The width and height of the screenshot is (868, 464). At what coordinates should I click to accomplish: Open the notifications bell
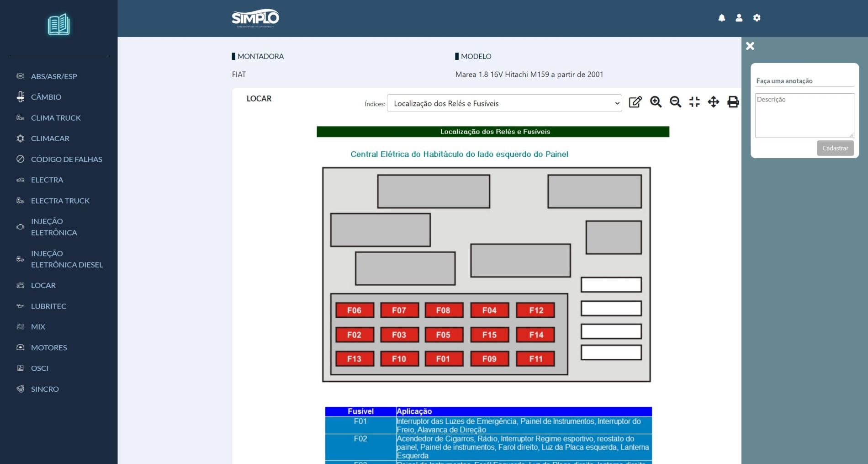pyautogui.click(x=721, y=18)
